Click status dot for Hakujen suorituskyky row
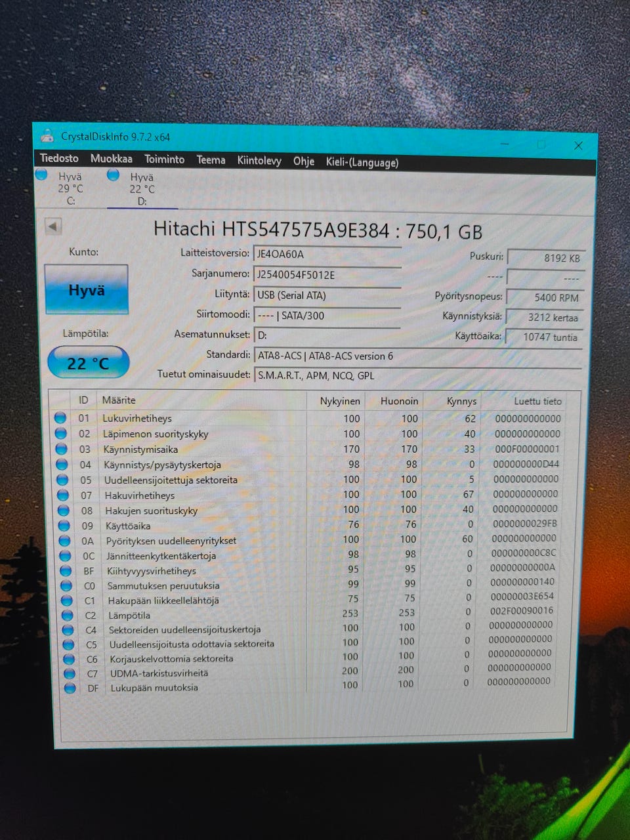The width and height of the screenshot is (630, 840). click(64, 510)
